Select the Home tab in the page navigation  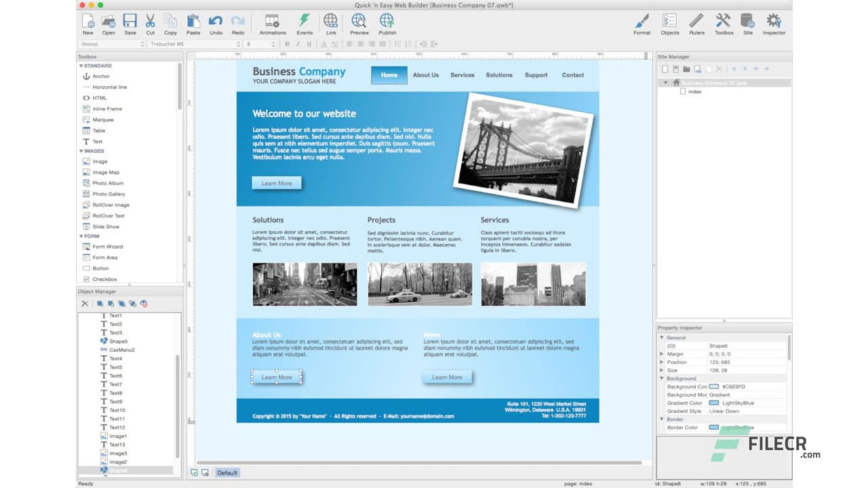pos(389,75)
